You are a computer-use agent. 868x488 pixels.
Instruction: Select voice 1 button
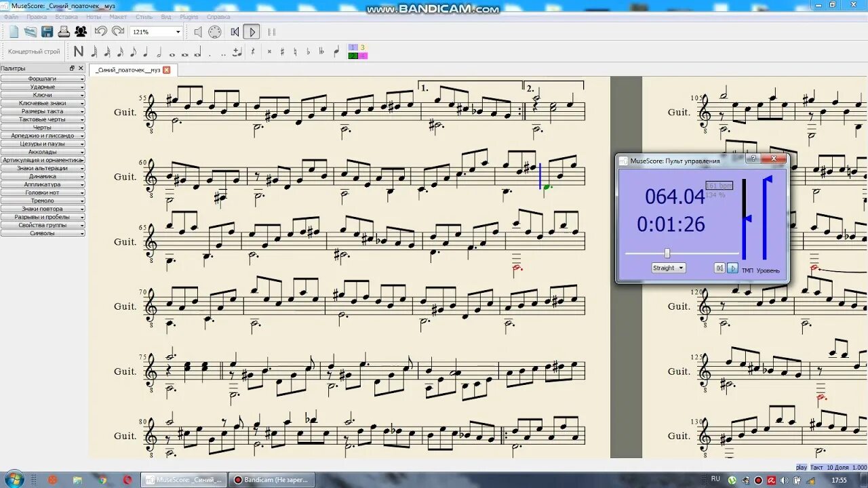[353, 48]
